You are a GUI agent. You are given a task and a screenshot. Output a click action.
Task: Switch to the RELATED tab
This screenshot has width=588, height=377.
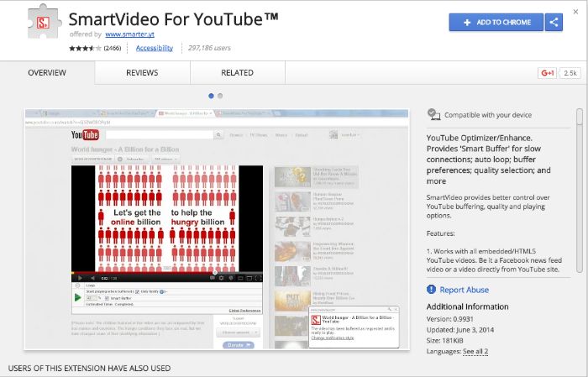point(237,73)
